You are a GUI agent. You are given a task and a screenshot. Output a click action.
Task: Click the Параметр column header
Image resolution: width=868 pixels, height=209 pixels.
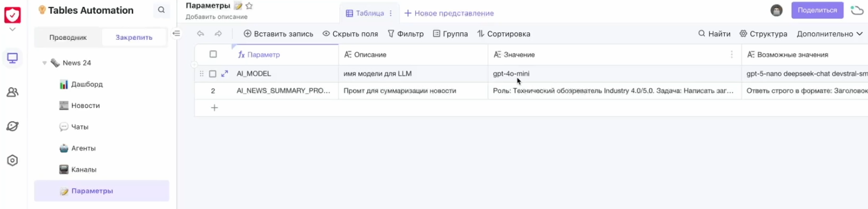coord(285,55)
